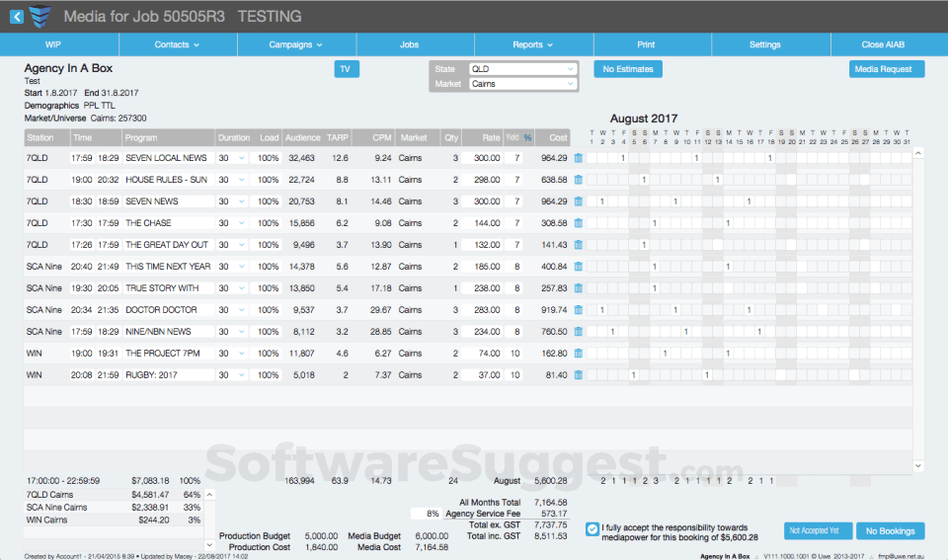Click the Rate column header
This screenshot has width=948, height=560.
click(483, 138)
